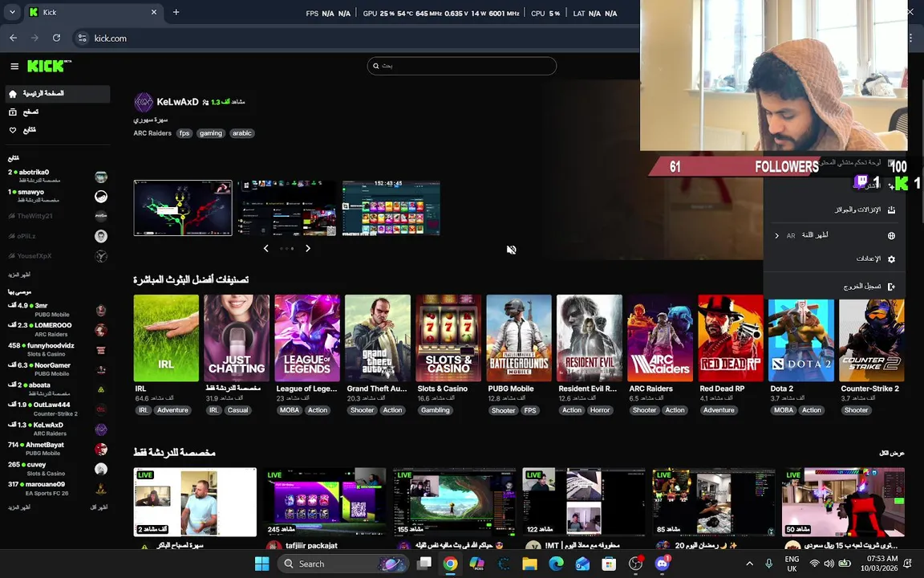Select the gaming tag
The height and width of the screenshot is (578, 924).
(x=211, y=133)
